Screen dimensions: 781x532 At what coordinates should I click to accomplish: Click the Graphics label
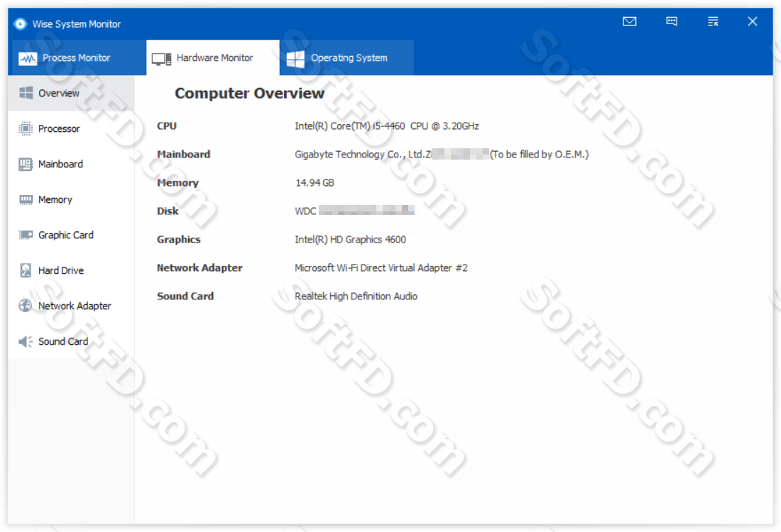[179, 239]
